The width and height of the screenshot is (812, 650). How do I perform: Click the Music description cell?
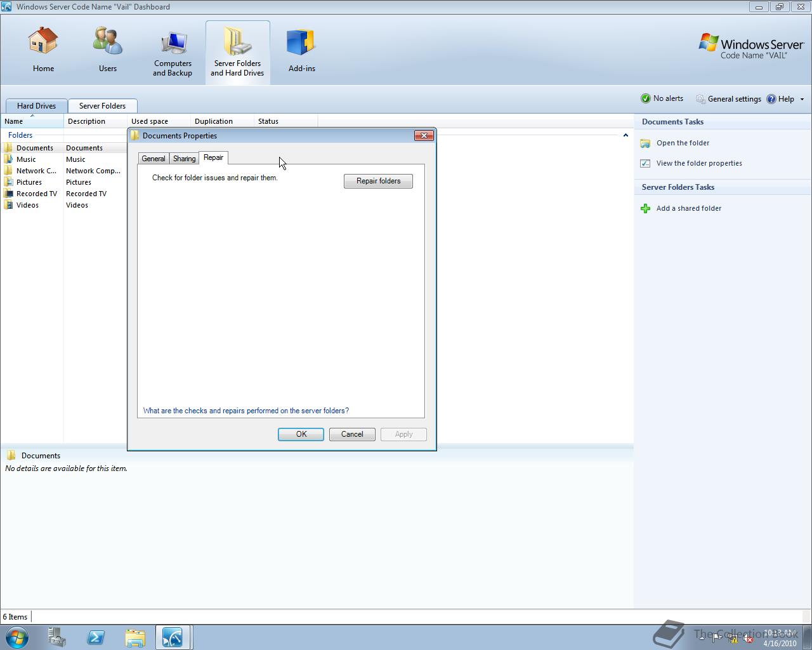coord(75,159)
